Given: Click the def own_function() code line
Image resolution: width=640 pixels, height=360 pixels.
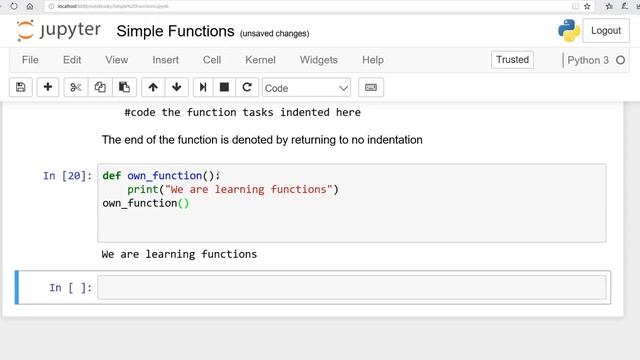Looking at the screenshot, I should (x=161, y=176).
